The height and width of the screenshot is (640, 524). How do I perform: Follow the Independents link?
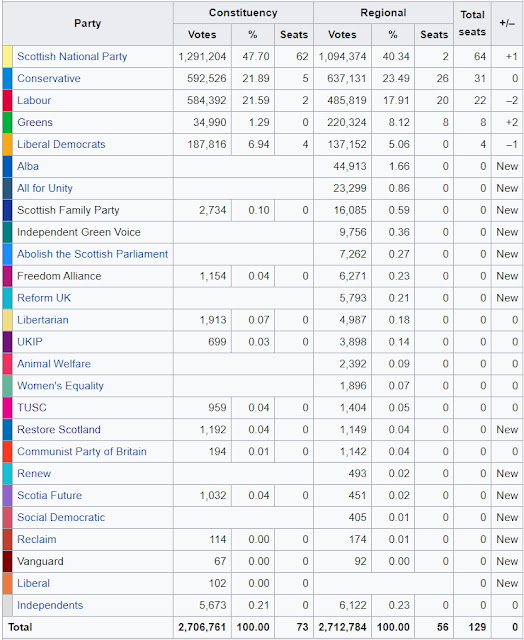tap(50, 605)
